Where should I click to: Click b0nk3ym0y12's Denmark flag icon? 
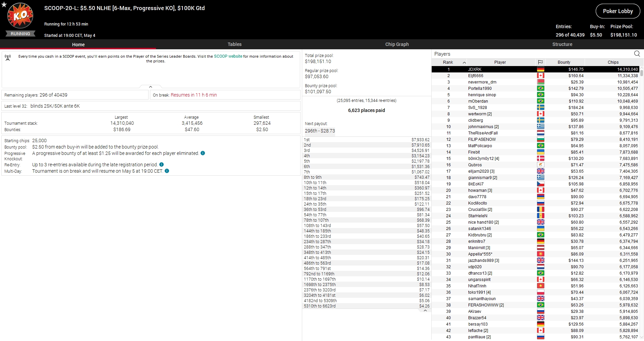(540, 159)
